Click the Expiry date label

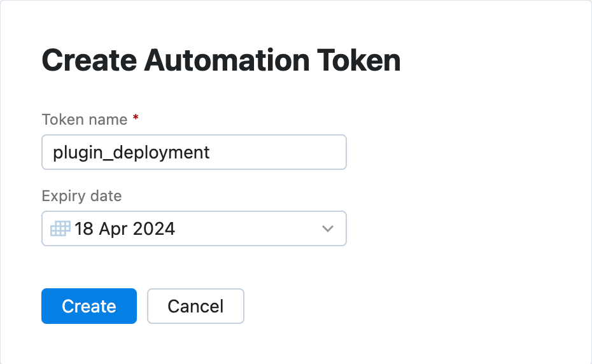81,195
